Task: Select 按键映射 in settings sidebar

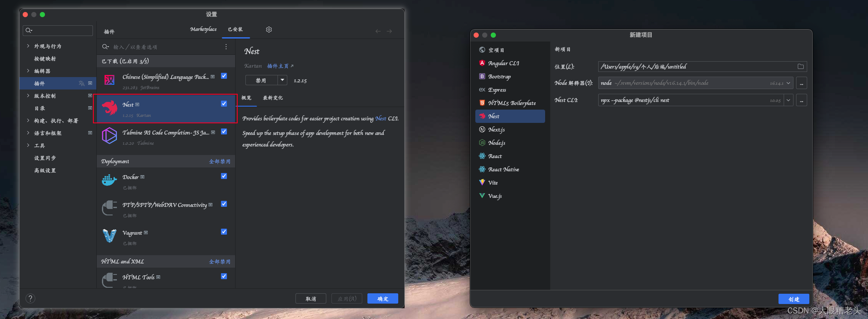Action: [45, 59]
